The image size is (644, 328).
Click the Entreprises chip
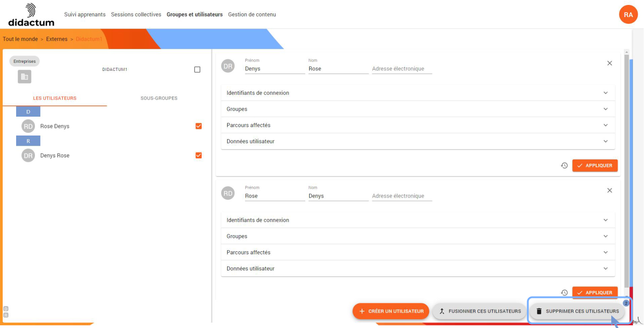(24, 61)
